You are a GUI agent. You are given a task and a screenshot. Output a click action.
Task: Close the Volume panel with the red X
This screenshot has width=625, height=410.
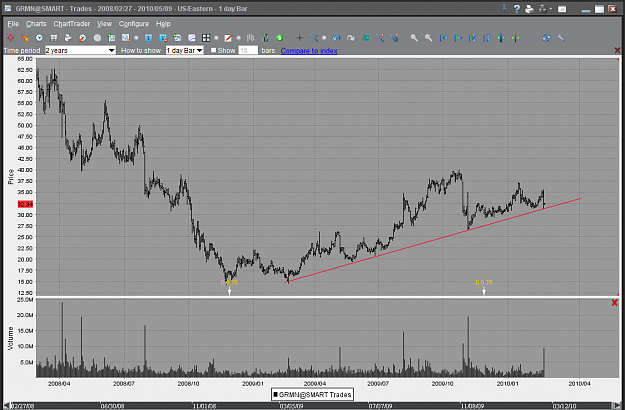(x=614, y=303)
